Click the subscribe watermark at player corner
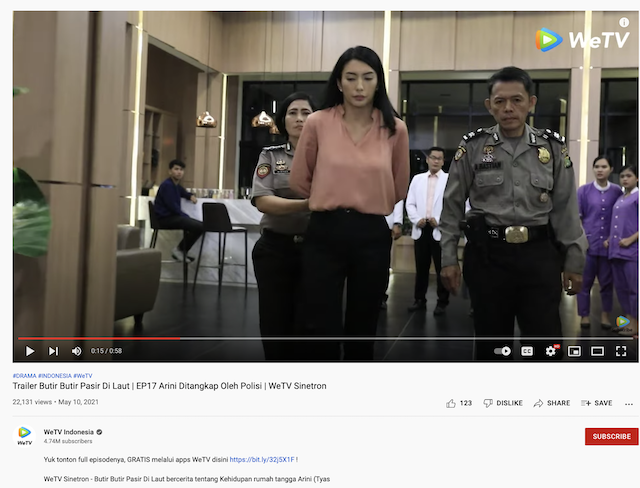Viewport: 640px width, 488px height. point(622,323)
